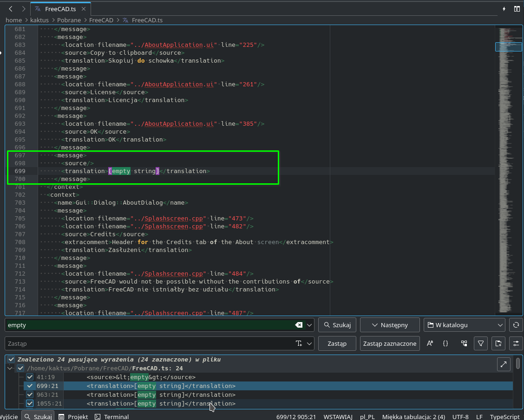This screenshot has height=420, width=524.
Task: Start a new search tab icon
Action: tap(498, 343)
